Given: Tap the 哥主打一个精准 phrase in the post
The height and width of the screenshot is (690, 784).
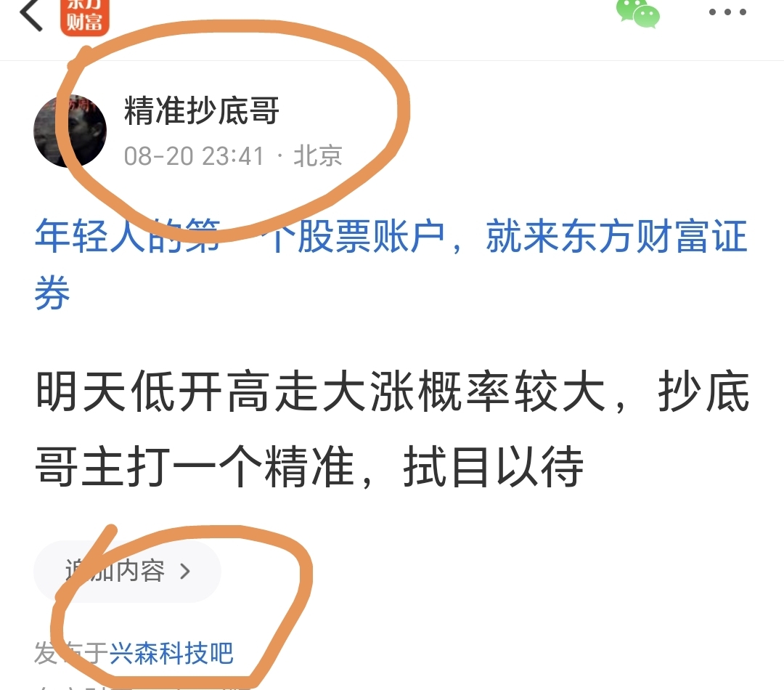Looking at the screenshot, I should pyautogui.click(x=195, y=467).
